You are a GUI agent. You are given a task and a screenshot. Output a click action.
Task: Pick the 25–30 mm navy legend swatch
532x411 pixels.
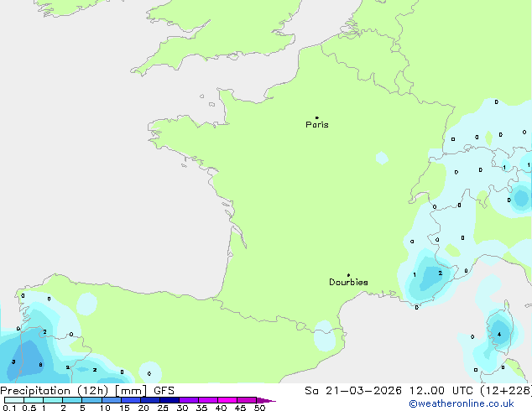click(170, 400)
